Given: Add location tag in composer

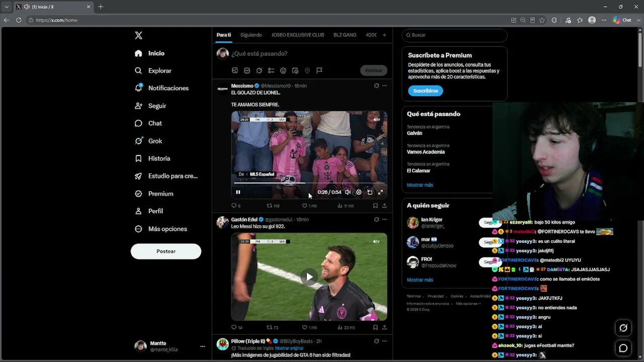Looking at the screenshot, I should (307, 71).
